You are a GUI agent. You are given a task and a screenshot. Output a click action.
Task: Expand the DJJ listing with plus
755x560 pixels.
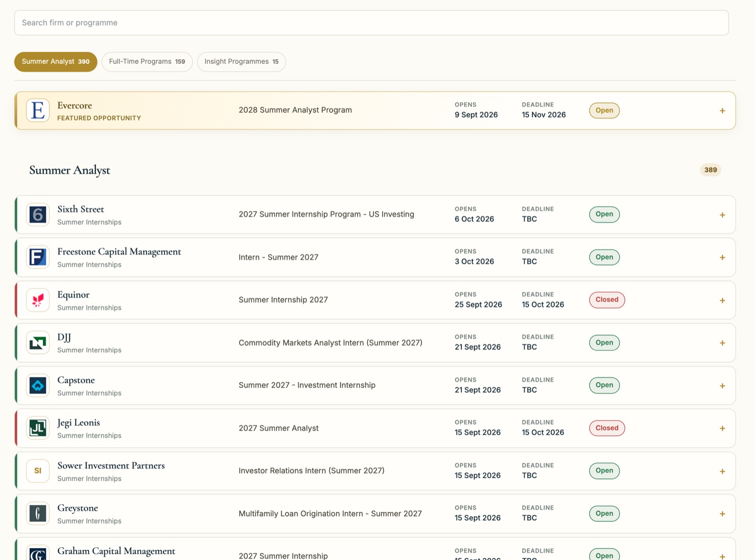(722, 343)
